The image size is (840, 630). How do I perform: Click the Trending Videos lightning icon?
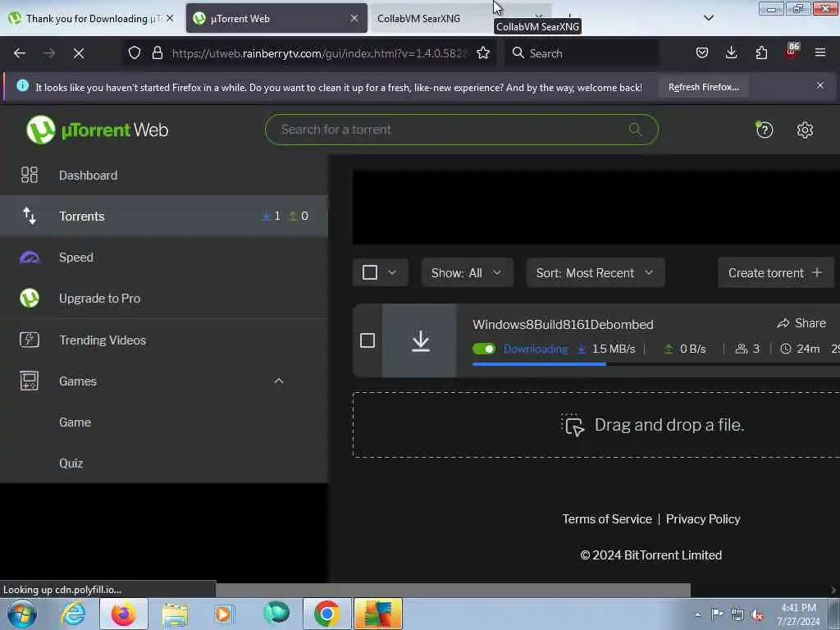click(x=30, y=340)
